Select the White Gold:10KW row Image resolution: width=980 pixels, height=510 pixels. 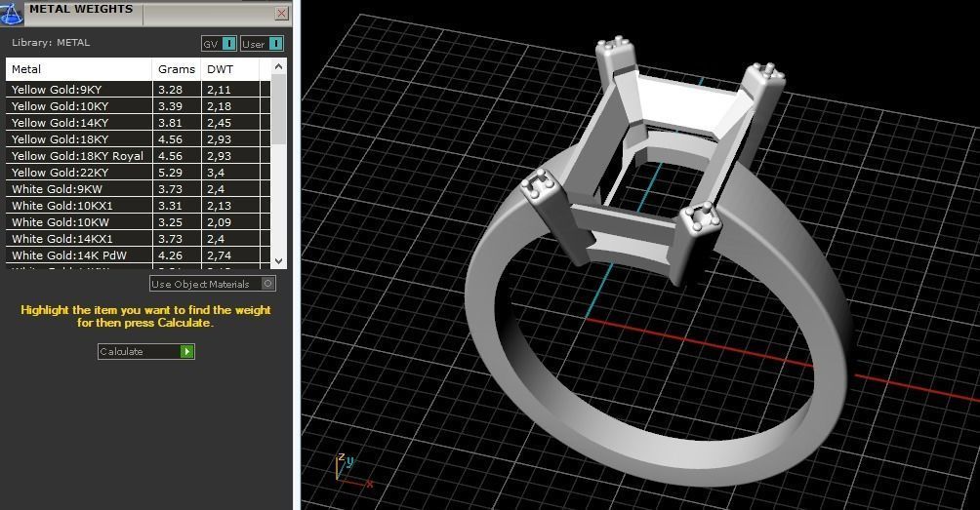pyautogui.click(x=139, y=222)
